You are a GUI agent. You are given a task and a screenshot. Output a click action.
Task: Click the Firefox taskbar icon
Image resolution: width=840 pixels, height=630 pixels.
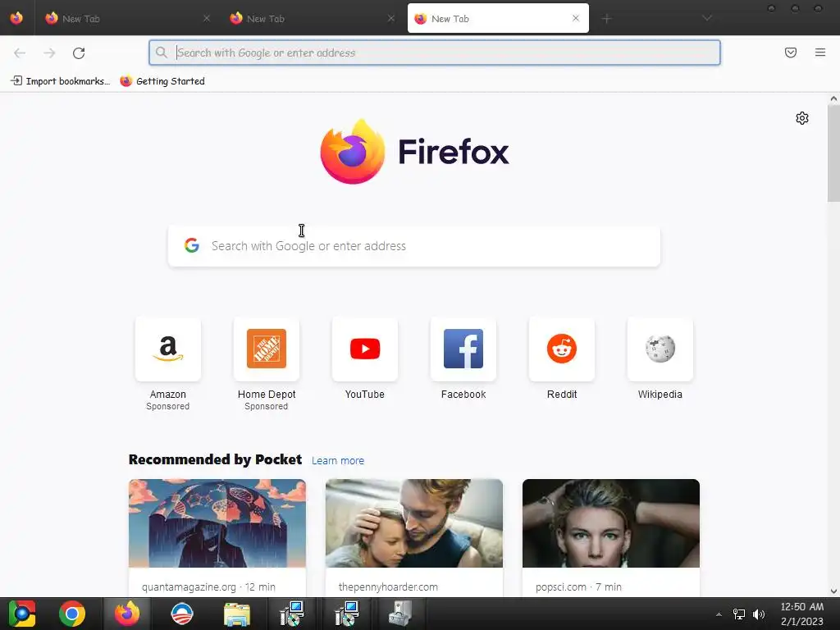[127, 614]
